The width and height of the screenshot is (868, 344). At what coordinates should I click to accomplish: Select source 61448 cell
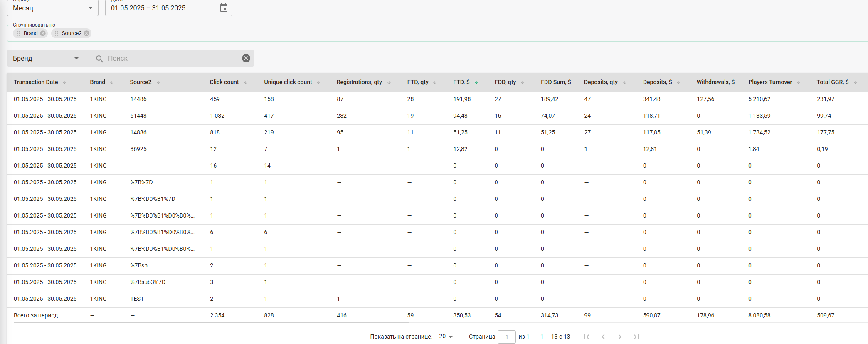coord(138,116)
